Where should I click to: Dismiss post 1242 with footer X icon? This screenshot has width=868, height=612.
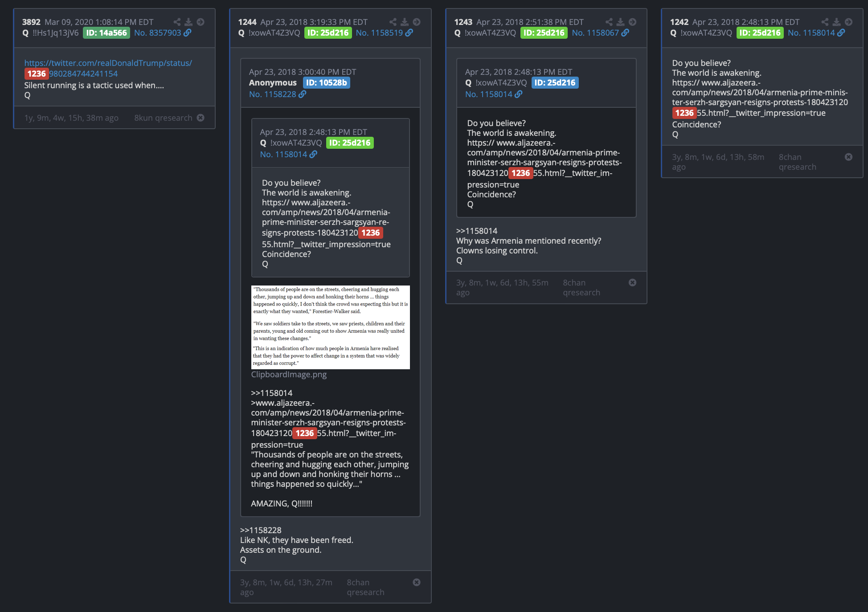pyautogui.click(x=848, y=157)
